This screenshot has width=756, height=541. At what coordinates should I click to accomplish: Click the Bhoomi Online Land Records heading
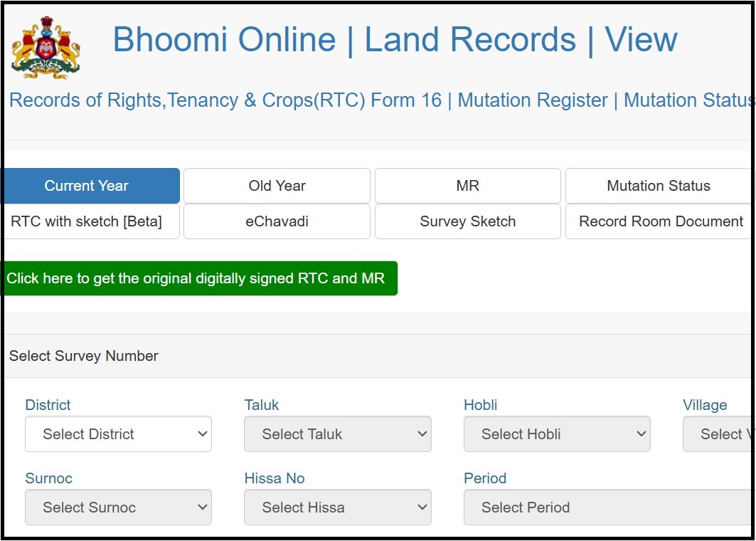point(395,40)
